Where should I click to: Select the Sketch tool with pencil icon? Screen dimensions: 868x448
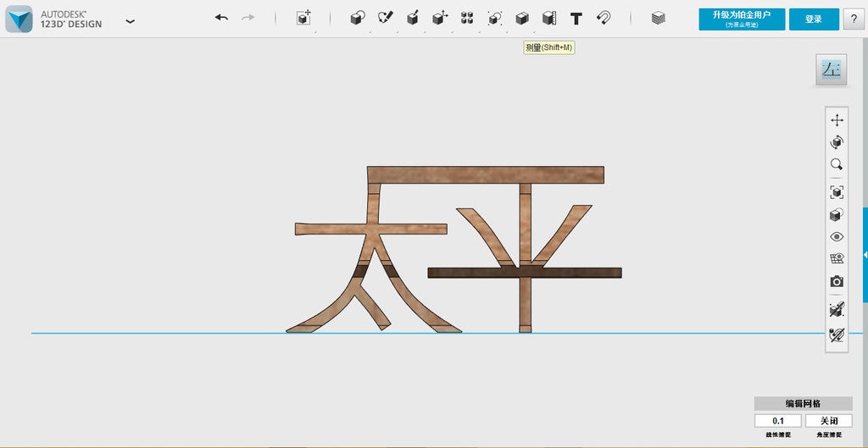[x=385, y=19]
